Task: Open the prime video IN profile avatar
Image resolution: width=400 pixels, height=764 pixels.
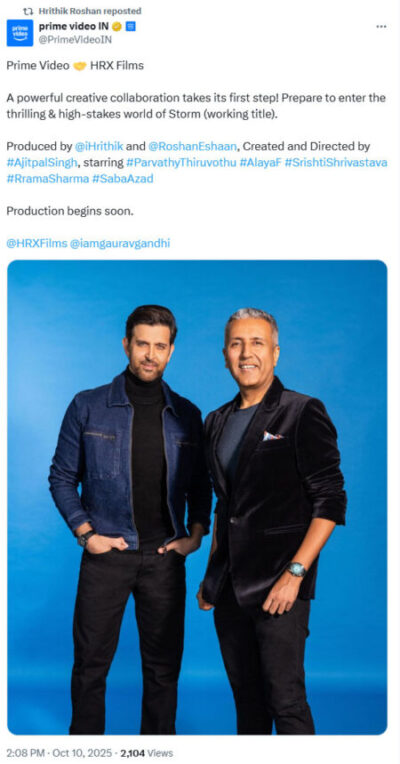Action: pyautogui.click(x=19, y=33)
